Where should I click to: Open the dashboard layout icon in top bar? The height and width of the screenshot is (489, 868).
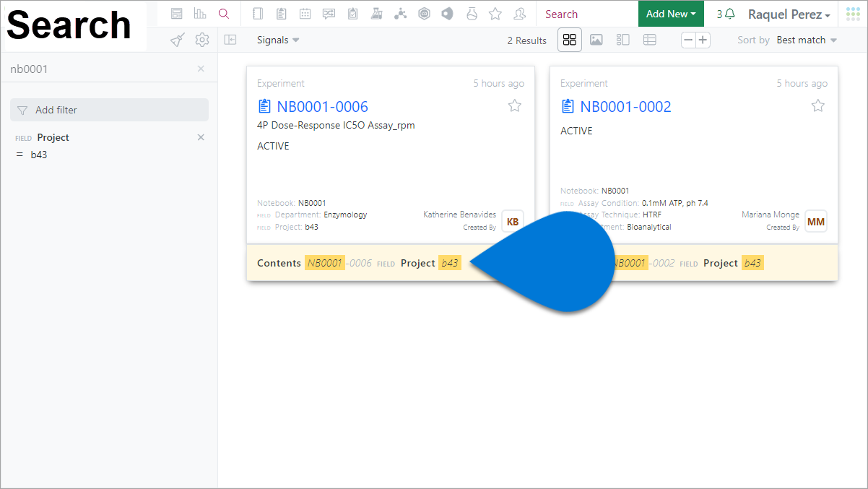[177, 14]
